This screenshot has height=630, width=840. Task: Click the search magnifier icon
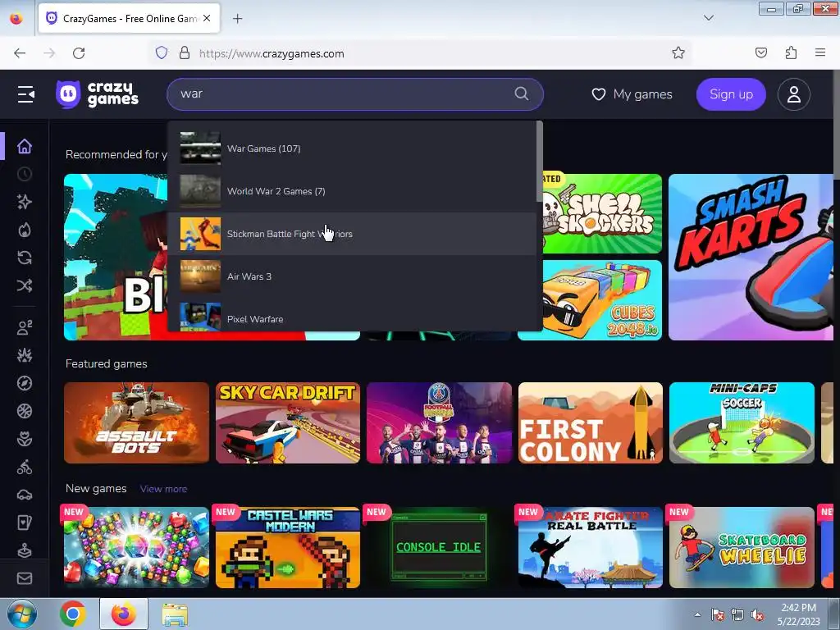pos(521,94)
